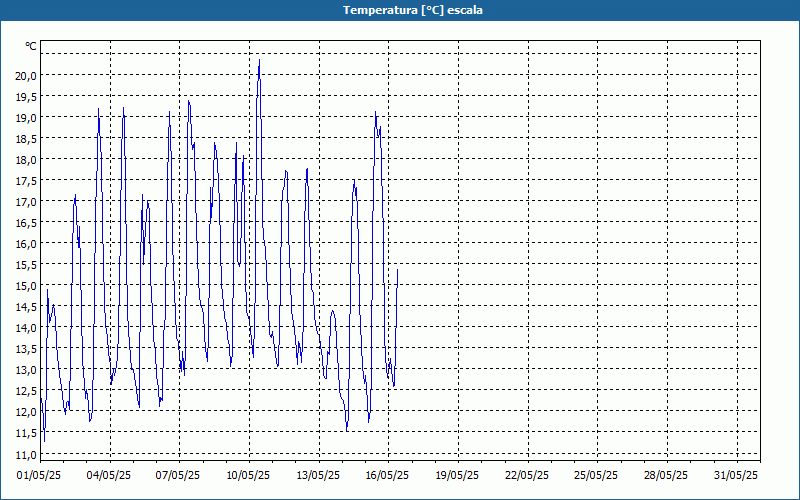Select the 15,5 axis value

[27, 265]
